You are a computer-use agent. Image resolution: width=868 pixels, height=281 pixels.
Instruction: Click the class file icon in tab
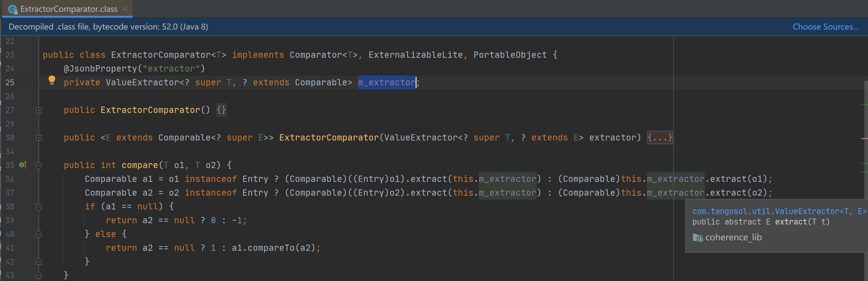[13, 10]
